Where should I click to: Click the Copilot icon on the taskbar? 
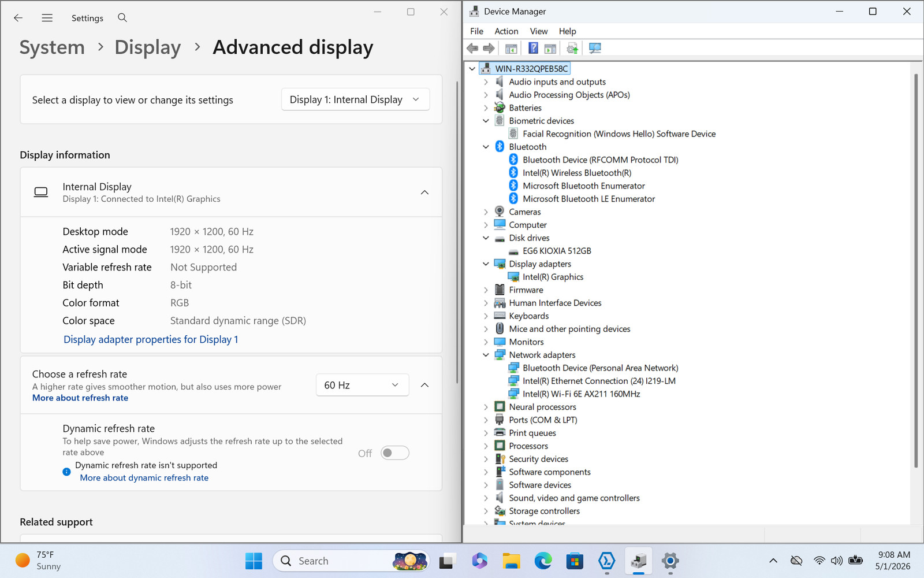(479, 561)
